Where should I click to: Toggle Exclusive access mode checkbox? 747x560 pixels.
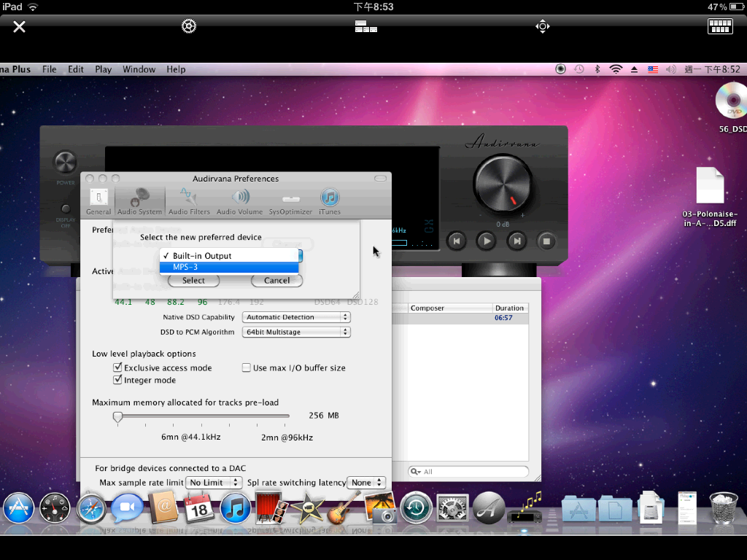(x=117, y=367)
